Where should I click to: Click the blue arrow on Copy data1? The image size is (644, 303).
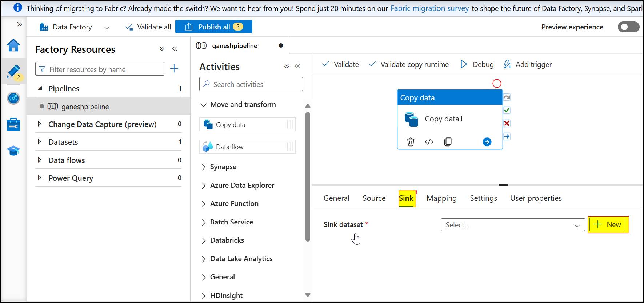[487, 142]
